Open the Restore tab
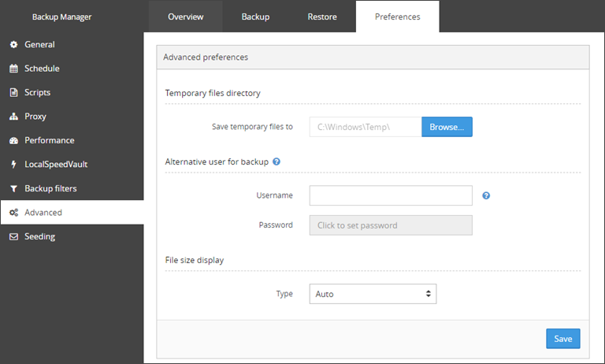This screenshot has width=605, height=364. 322,17
